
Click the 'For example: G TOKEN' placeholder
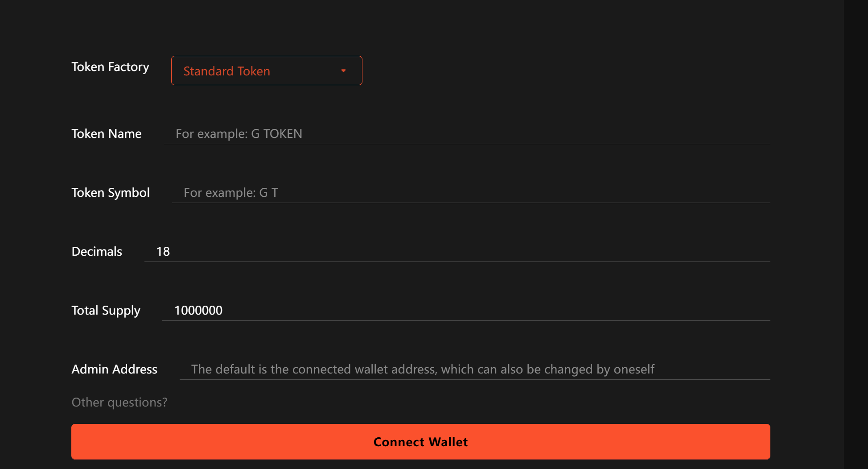239,133
